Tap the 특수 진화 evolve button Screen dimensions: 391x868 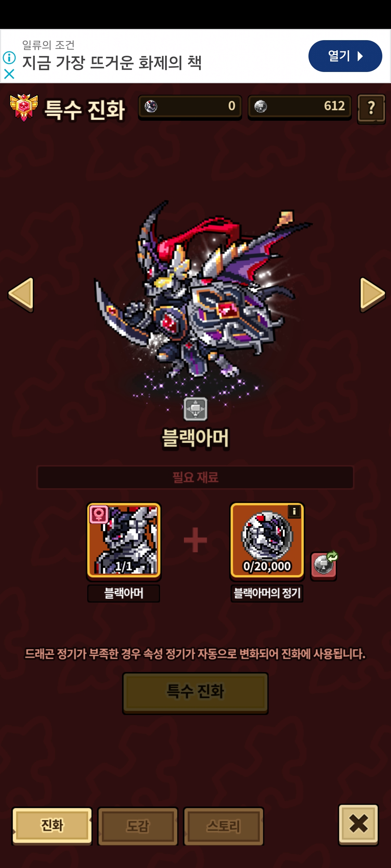(x=195, y=693)
